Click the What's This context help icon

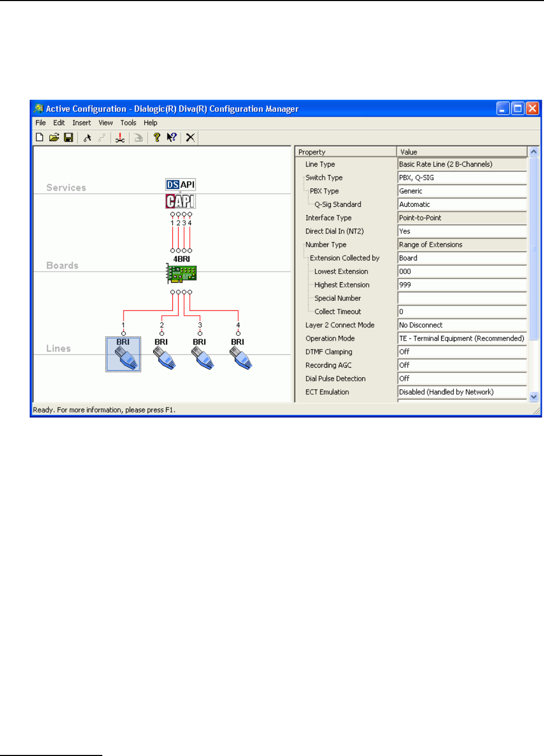coord(171,137)
